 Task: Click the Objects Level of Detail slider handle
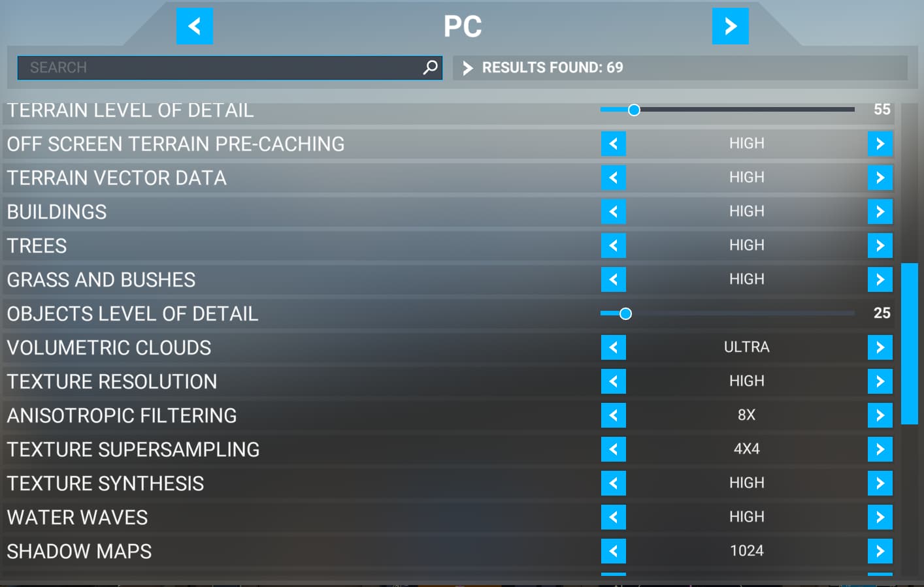[626, 314]
